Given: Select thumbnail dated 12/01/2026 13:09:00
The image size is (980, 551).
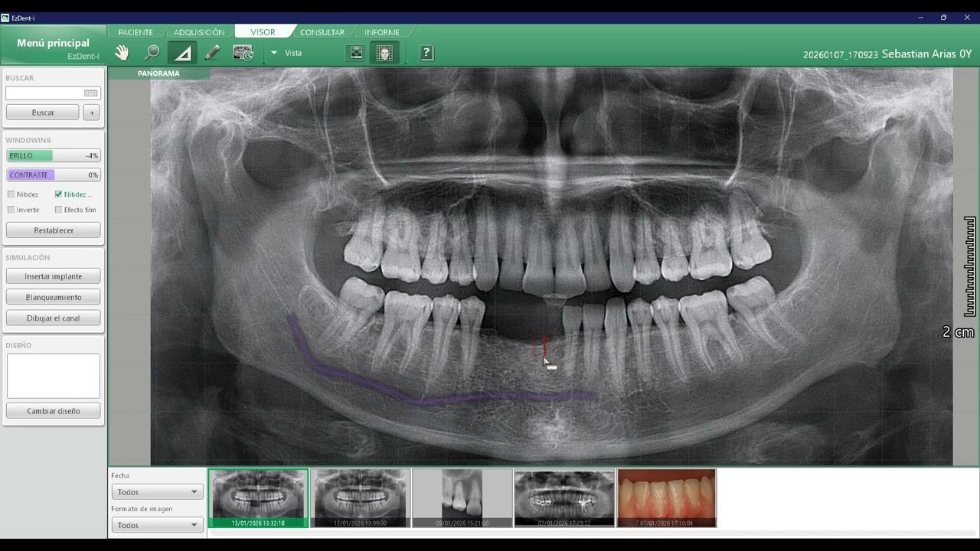Looking at the screenshot, I should coord(360,498).
